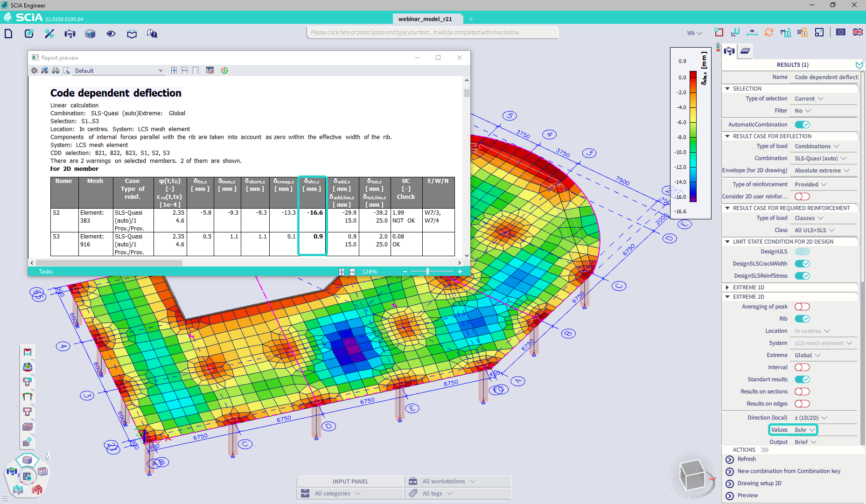
Task: Open the print dialog in Report preview toolbar
Action: (56, 70)
